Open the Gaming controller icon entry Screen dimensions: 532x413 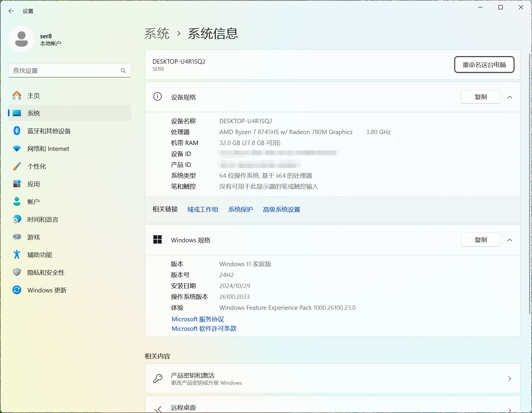click(17, 237)
